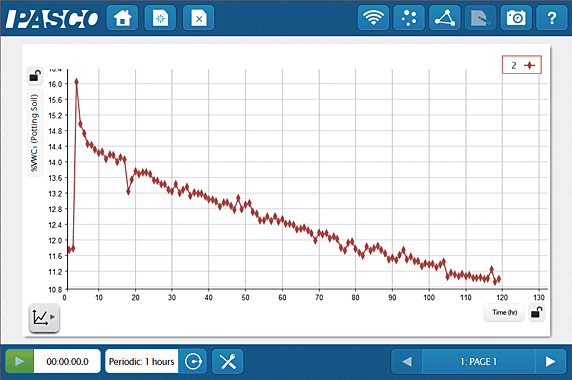Screen dimensions: 572x380
Task: Open wireless sensor connection
Action: point(373,18)
